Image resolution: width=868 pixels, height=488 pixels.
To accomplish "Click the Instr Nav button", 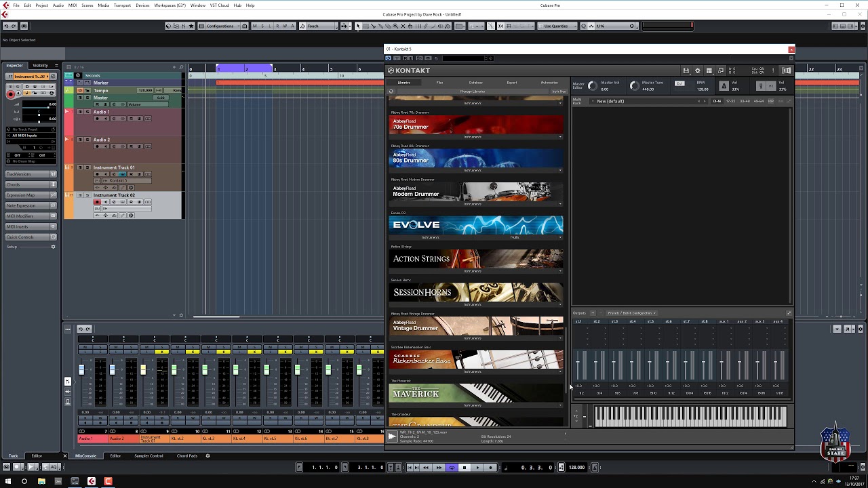I will tap(559, 91).
